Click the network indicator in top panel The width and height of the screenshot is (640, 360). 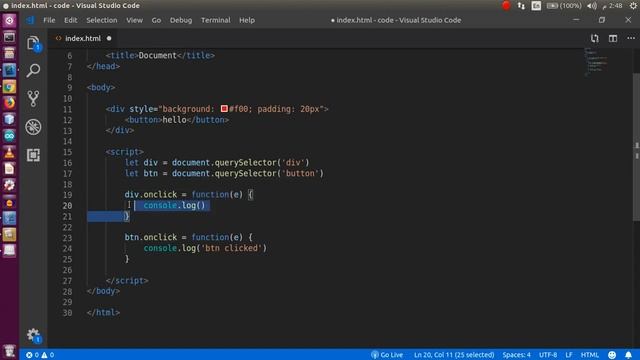(x=521, y=6)
